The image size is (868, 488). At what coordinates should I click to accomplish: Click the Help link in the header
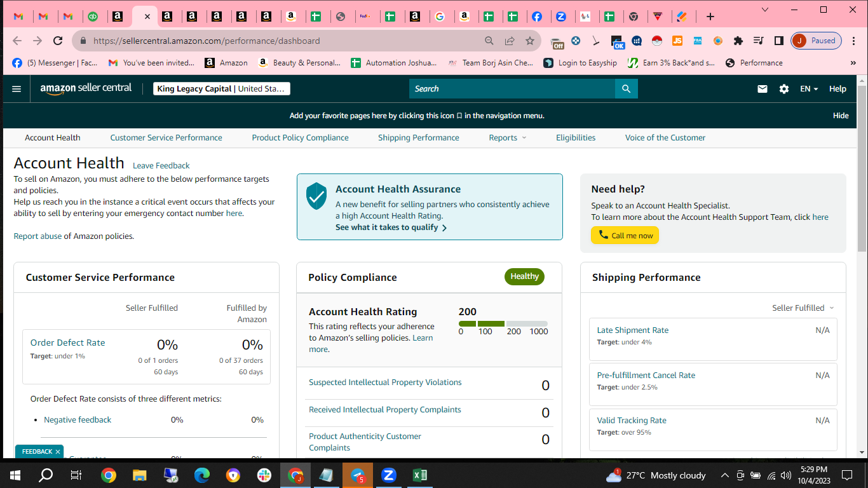tap(837, 89)
